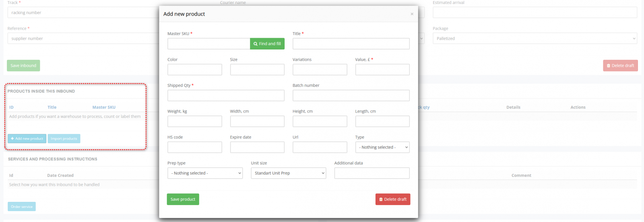The height and width of the screenshot is (222, 644).
Task: Click the Batch number field
Action: 351,96
